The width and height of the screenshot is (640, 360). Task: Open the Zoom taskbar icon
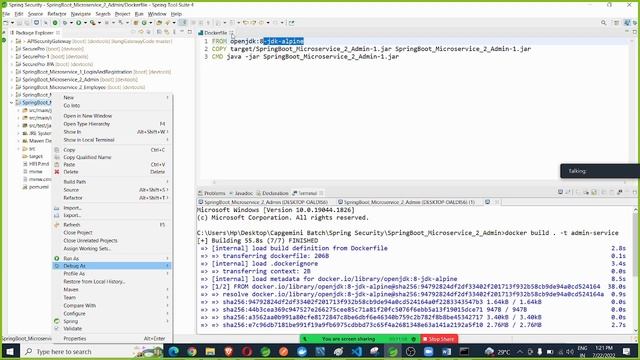(428, 351)
